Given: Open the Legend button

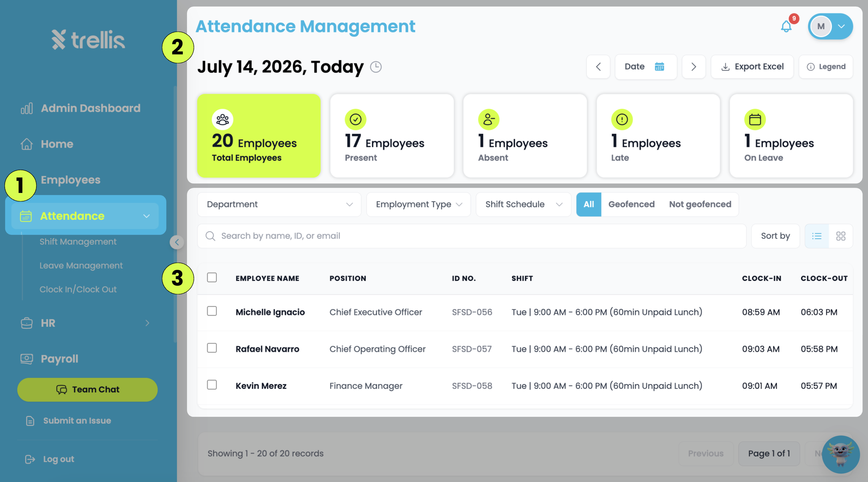Looking at the screenshot, I should pos(825,67).
